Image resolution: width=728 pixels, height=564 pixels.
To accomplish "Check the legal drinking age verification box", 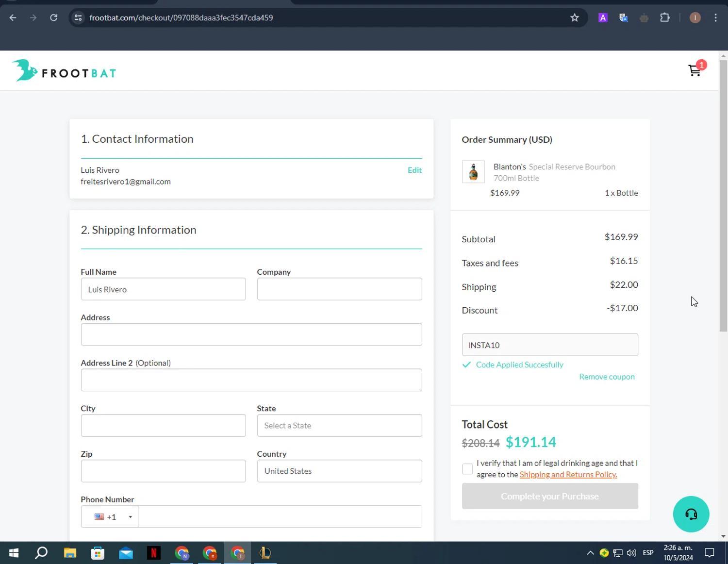I will click(x=467, y=469).
